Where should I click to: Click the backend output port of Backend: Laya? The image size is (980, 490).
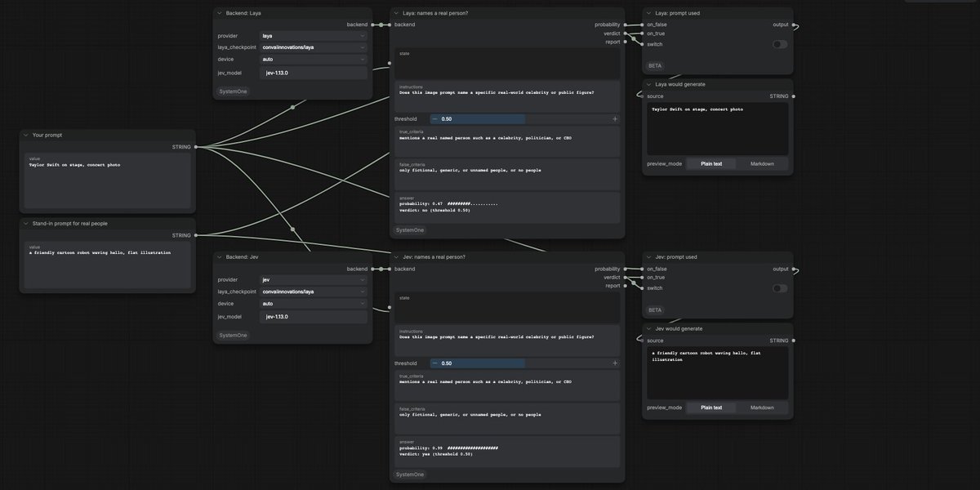click(373, 24)
